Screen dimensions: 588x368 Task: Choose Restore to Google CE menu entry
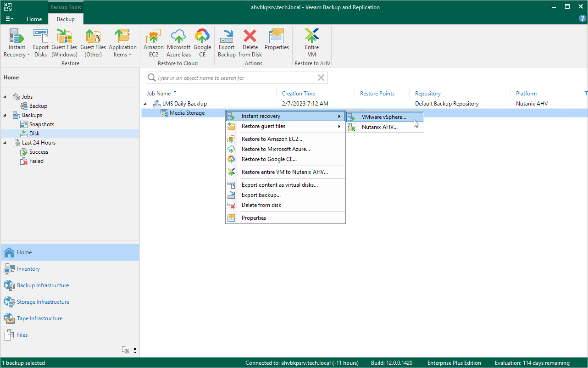pyautogui.click(x=285, y=159)
